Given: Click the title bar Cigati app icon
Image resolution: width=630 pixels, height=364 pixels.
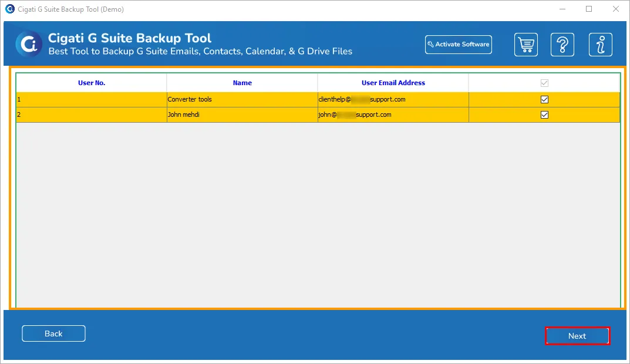Looking at the screenshot, I should 9,9.
